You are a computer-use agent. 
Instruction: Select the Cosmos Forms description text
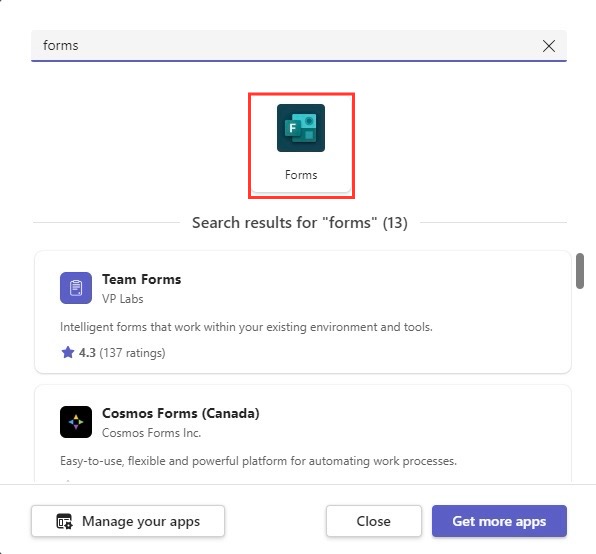(x=258, y=461)
